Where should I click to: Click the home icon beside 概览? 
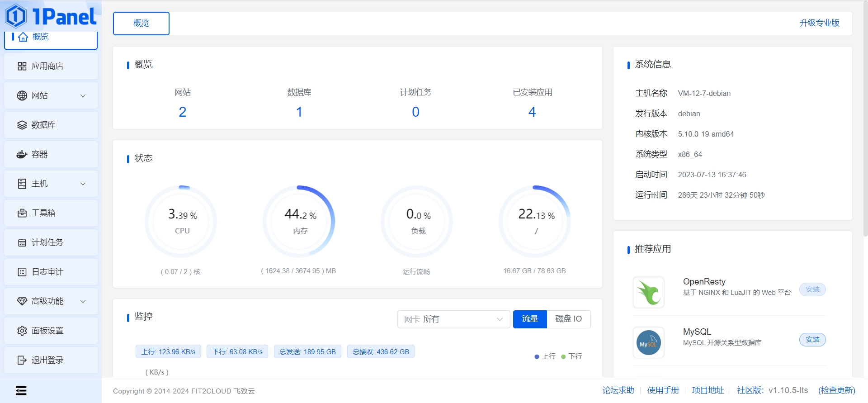23,37
